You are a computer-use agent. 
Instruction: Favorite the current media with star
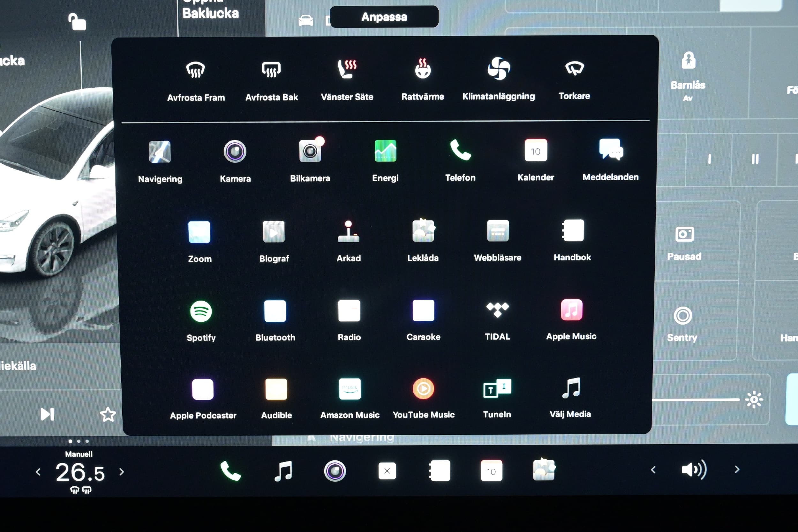coord(108,414)
